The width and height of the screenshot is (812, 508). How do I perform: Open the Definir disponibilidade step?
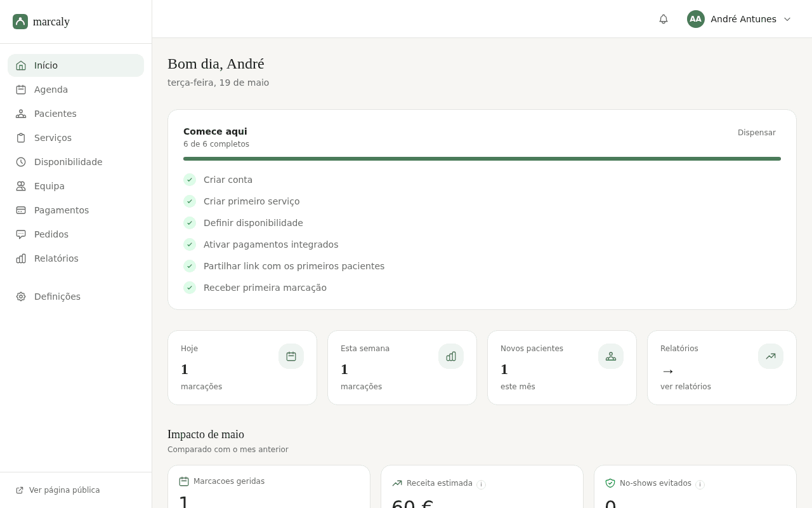click(253, 223)
